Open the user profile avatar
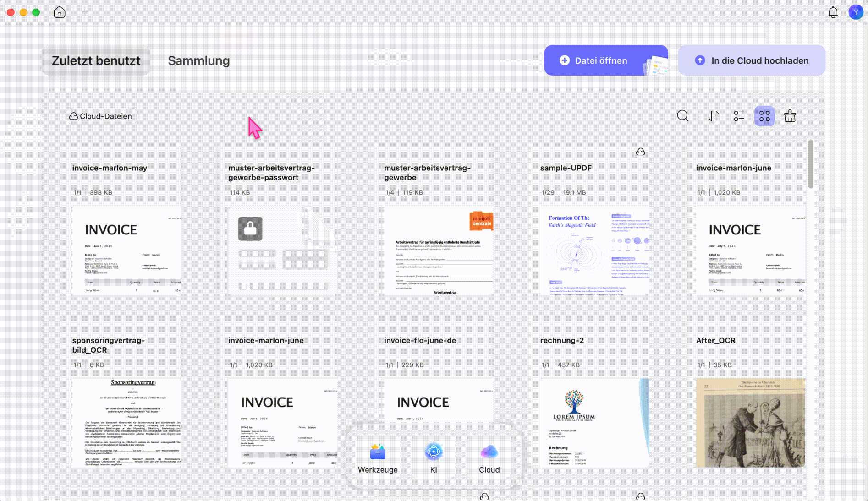This screenshot has height=501, width=868. click(856, 12)
